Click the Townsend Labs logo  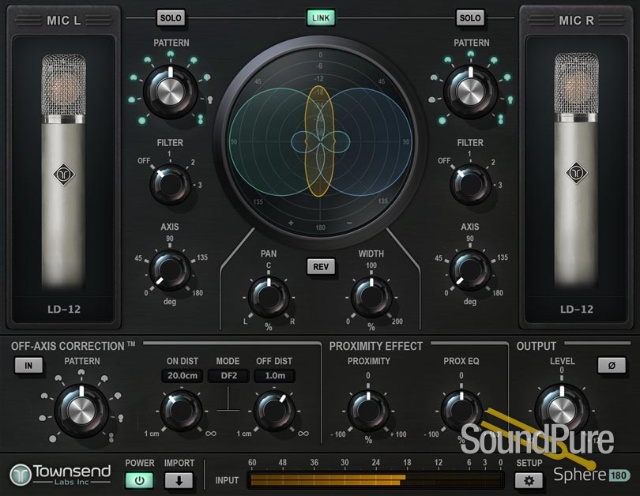[x=60, y=475]
